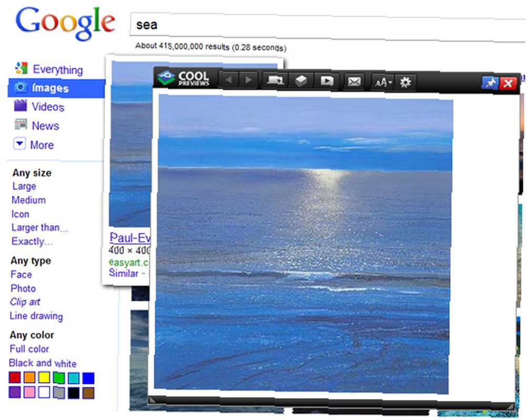526x420 pixels.
Task: Click the open-in-new-tab icon in CoolPreviews
Action: click(x=327, y=81)
